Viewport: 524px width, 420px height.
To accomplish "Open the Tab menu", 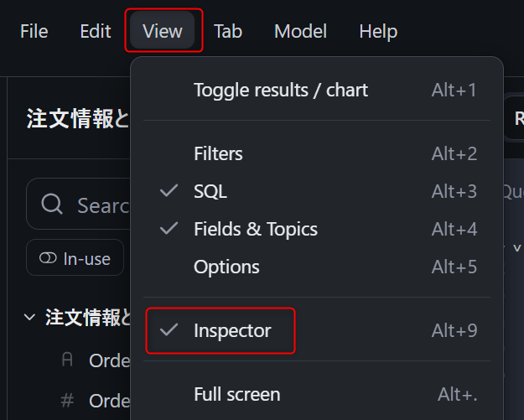I will pos(228,32).
